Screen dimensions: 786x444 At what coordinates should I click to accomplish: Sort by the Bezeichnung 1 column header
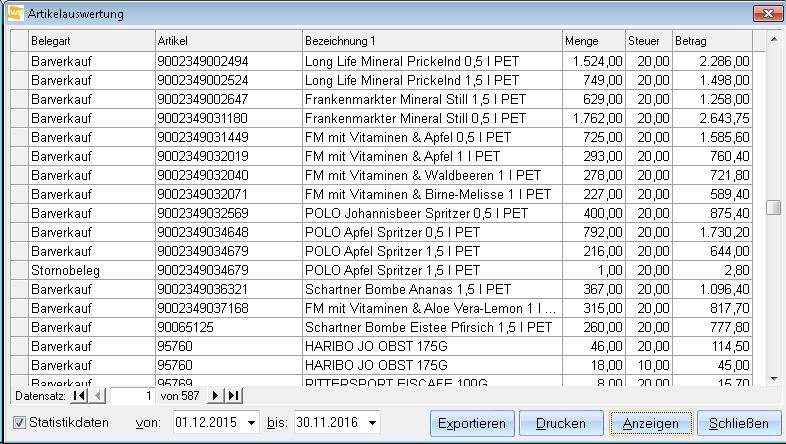click(x=432, y=41)
